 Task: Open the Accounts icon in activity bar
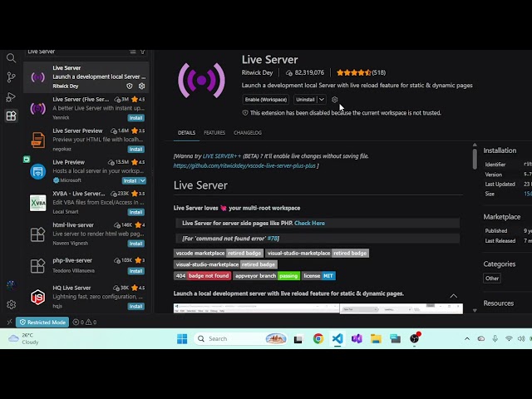tap(11, 285)
